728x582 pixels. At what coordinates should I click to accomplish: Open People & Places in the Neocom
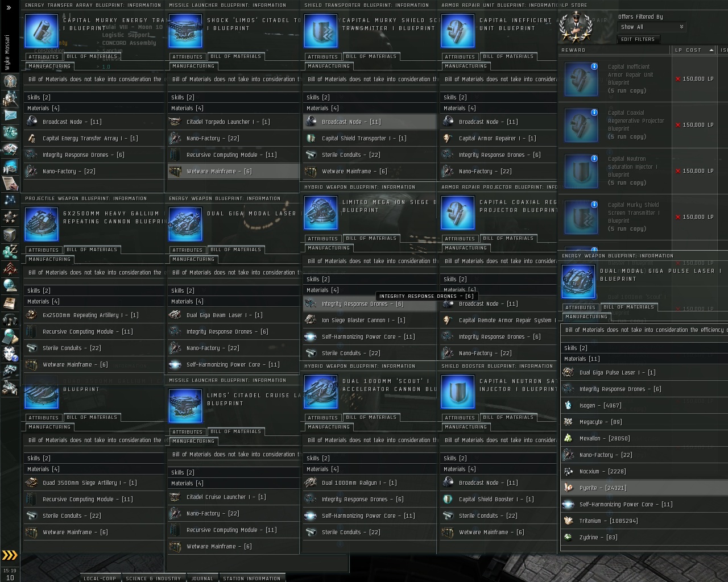[10, 98]
